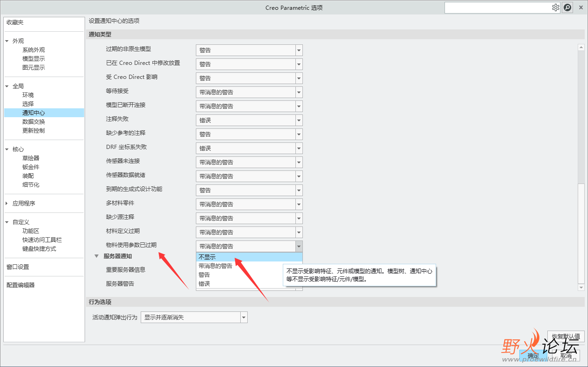Select 环境 in the sidebar
588x367 pixels.
tap(28, 95)
